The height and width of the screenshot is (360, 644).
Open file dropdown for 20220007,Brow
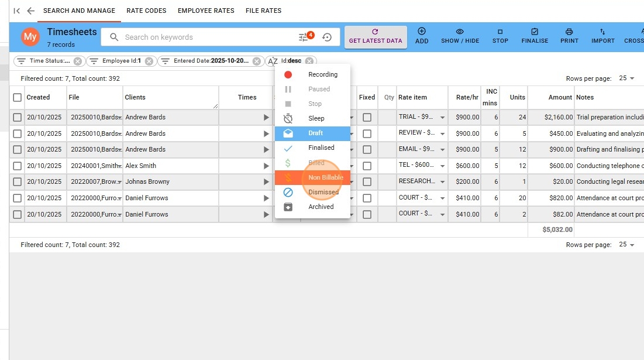[x=119, y=181]
